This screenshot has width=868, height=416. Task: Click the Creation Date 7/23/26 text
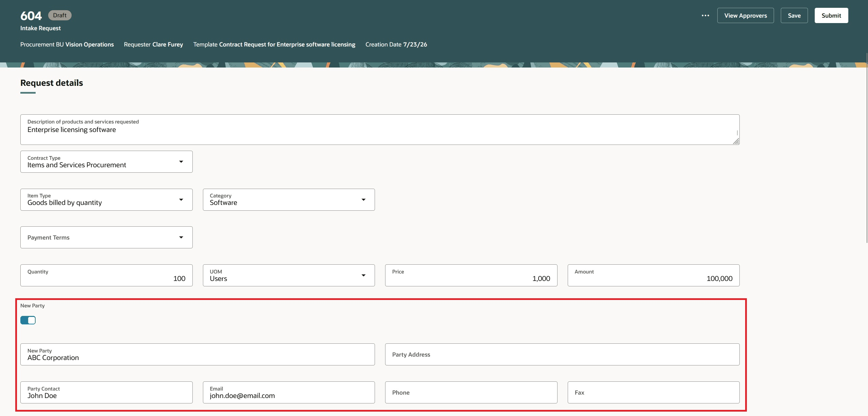(396, 44)
